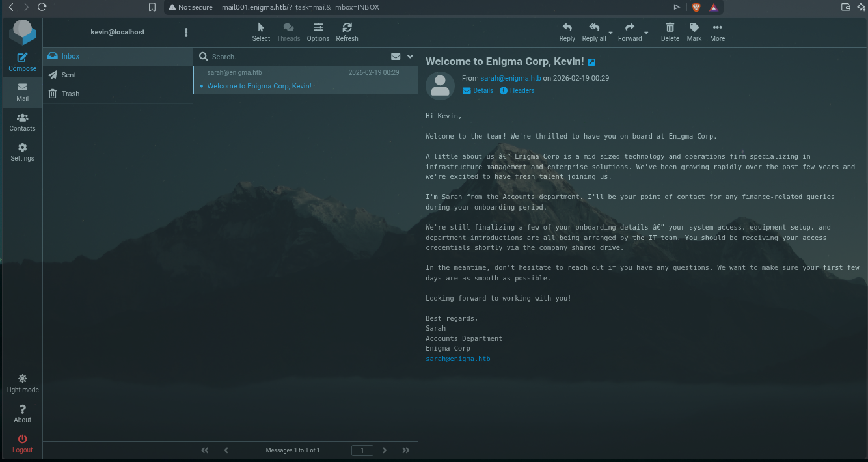Open the About dialog
Viewport: 868px width, 462px height.
pyautogui.click(x=22, y=414)
